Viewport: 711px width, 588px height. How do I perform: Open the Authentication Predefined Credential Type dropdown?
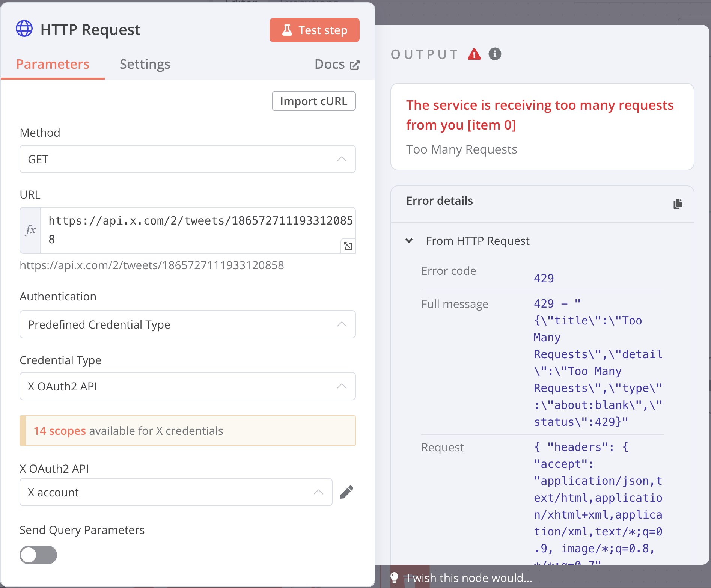click(x=188, y=324)
